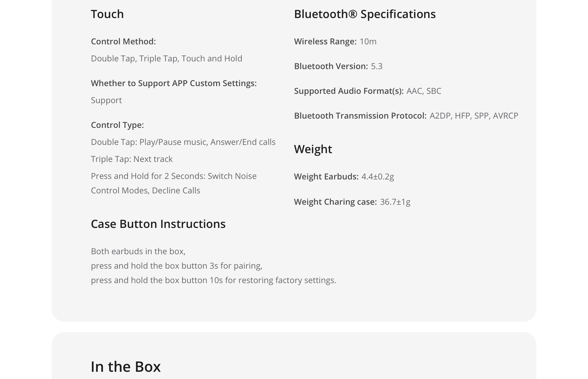Click the Touch section heading

click(x=107, y=14)
